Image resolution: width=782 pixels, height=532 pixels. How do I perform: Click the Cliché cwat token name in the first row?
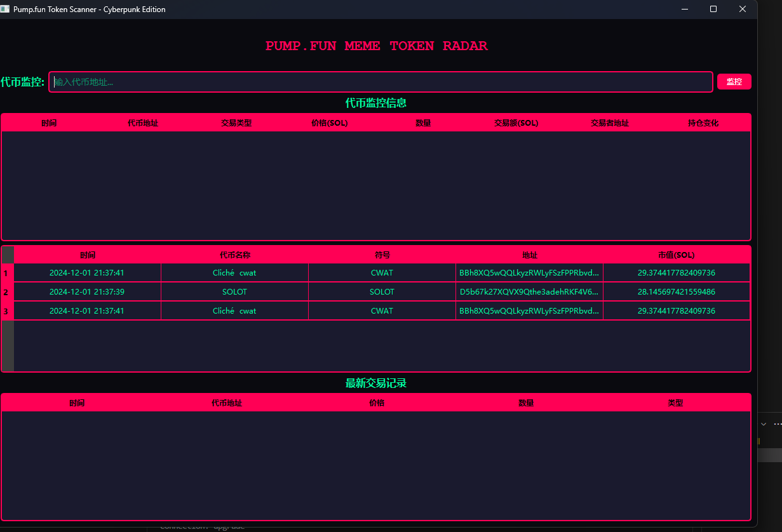tap(234, 272)
